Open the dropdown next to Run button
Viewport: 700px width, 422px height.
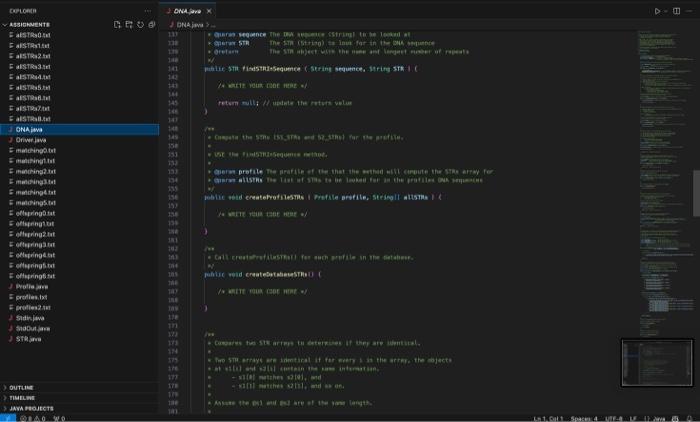666,11
